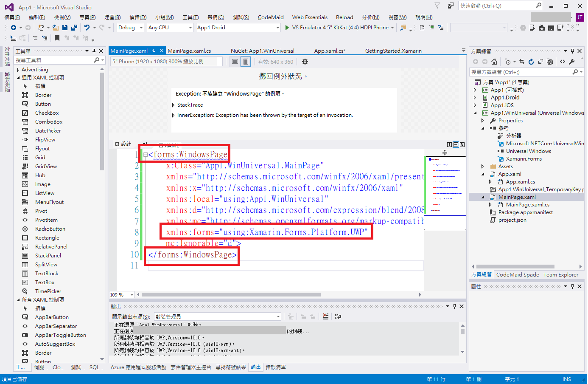Click the Solution Explorer search field

coord(526,72)
